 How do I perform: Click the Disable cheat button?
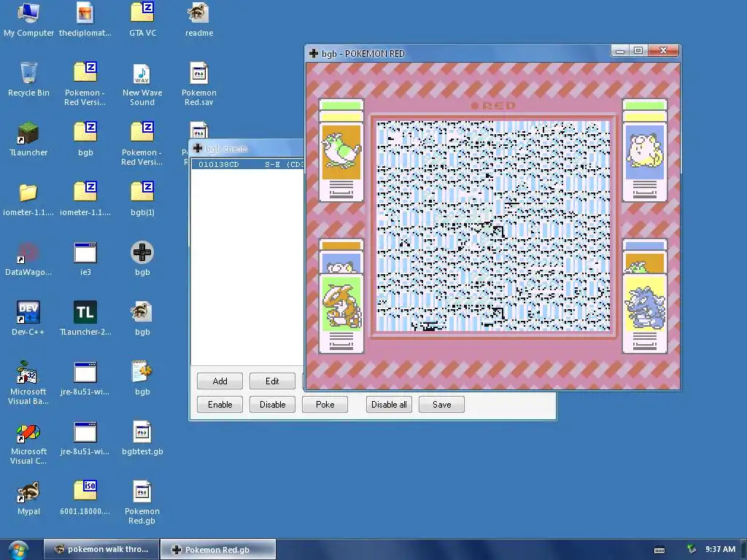click(x=272, y=404)
